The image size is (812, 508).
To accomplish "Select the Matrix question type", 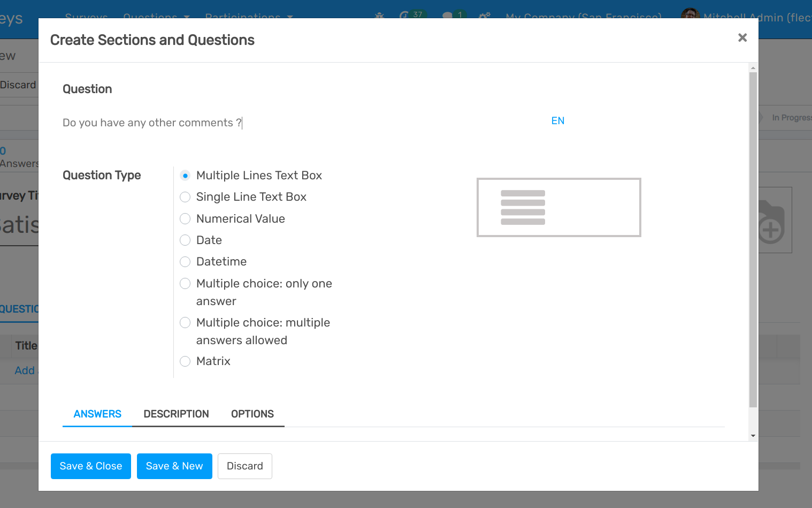I will pyautogui.click(x=185, y=361).
